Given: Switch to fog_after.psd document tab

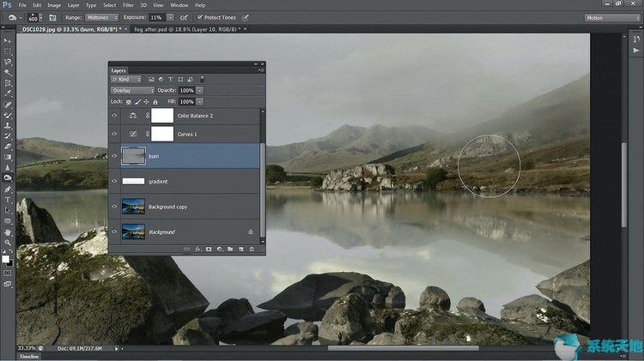Looking at the screenshot, I should tap(187, 29).
